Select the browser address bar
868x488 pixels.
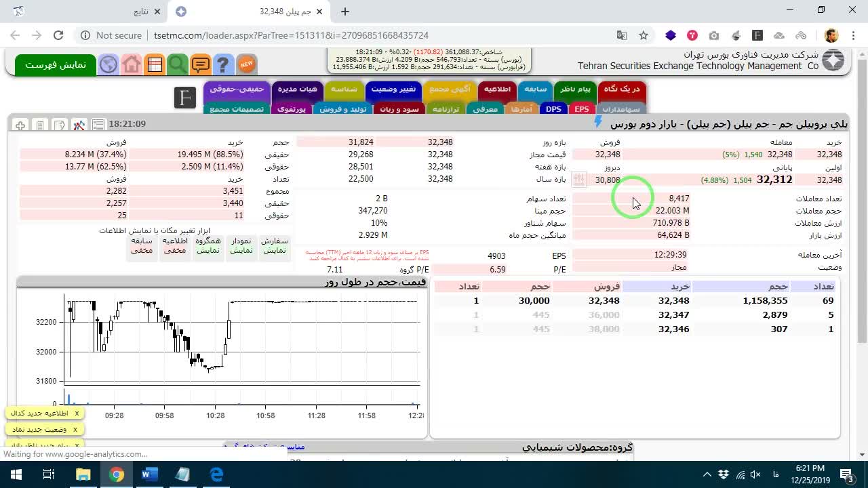pyautogui.click(x=380, y=35)
